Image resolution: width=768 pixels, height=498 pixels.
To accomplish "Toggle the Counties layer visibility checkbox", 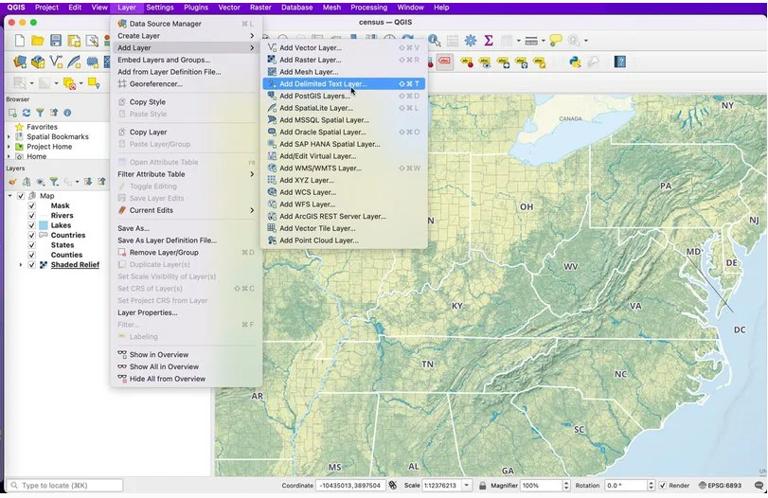I will pyautogui.click(x=32, y=255).
